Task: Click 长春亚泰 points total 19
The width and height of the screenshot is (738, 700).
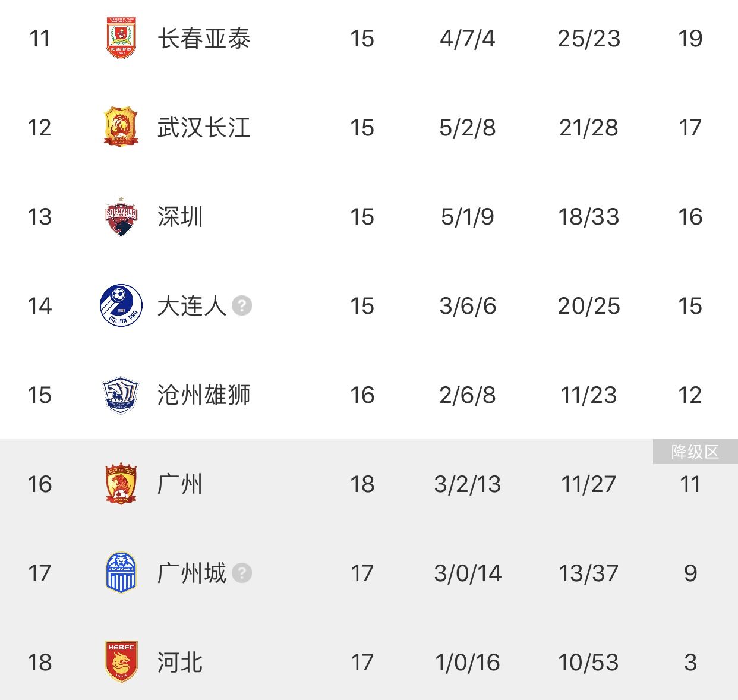Action: pos(690,39)
